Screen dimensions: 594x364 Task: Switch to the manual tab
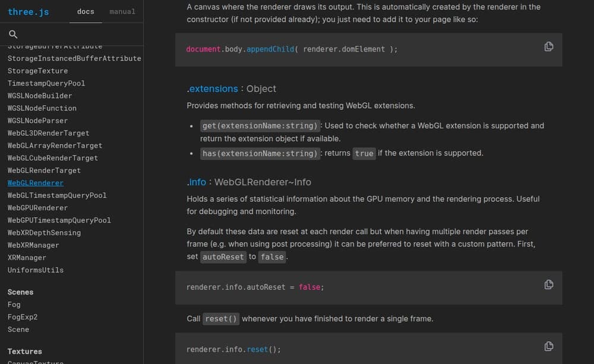coord(122,12)
